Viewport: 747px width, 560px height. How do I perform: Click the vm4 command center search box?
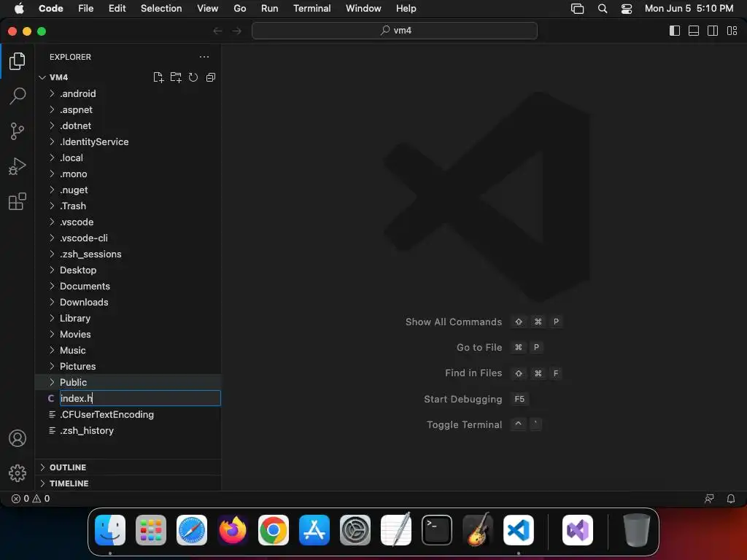(x=395, y=31)
